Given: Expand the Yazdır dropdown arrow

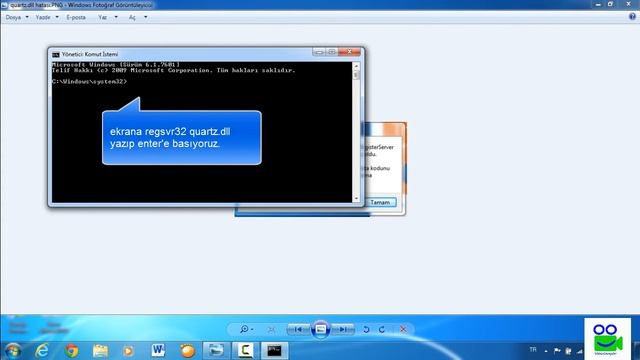Looking at the screenshot, I should pos(57,17).
